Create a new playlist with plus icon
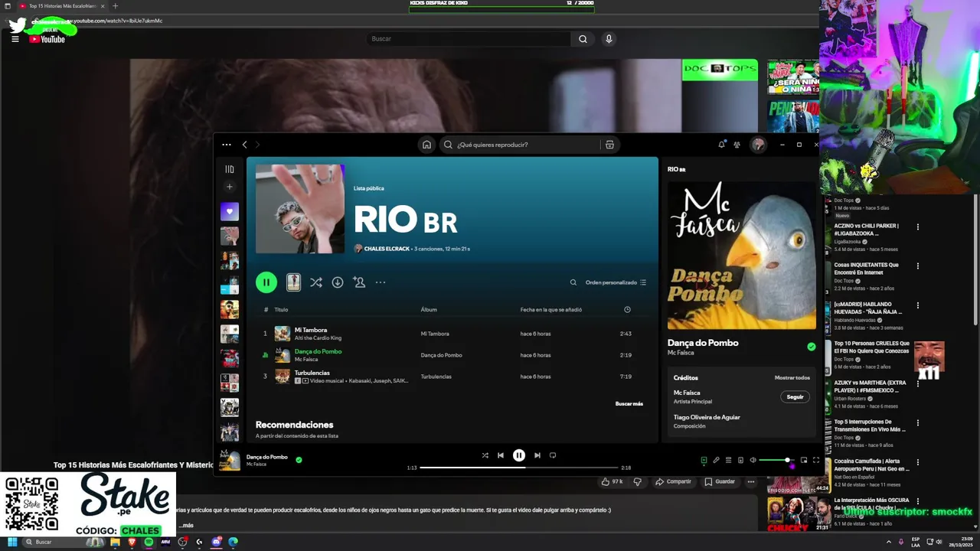980x551 pixels. point(230,187)
